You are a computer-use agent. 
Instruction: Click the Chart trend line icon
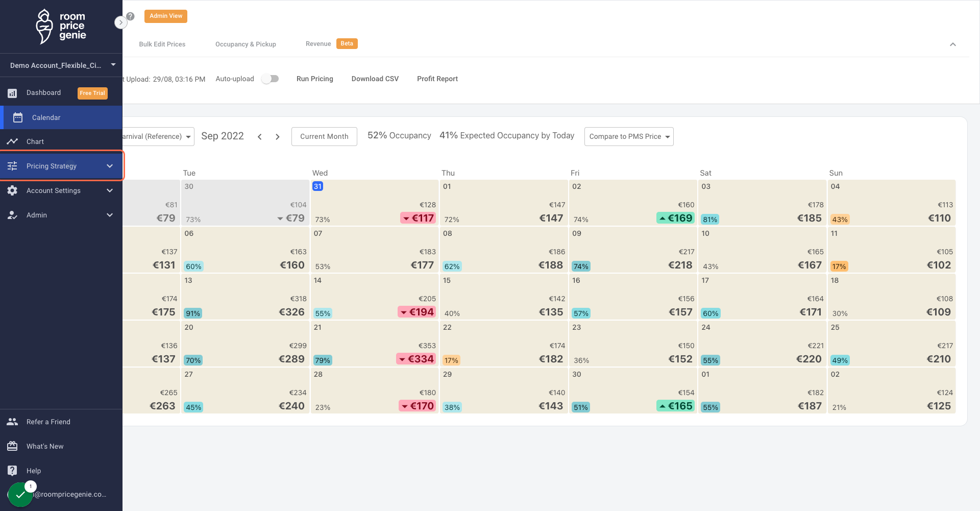tap(12, 141)
